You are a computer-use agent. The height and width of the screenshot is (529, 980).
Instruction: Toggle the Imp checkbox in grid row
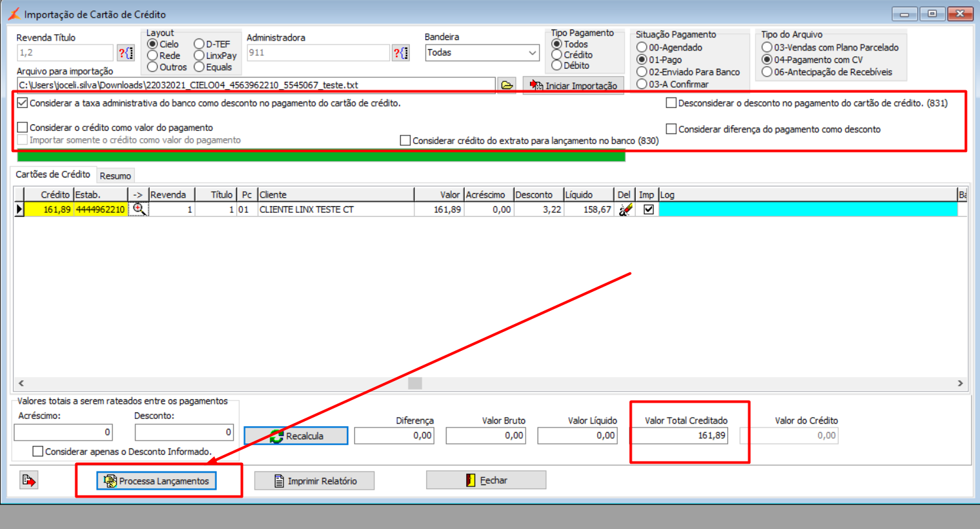click(x=649, y=210)
